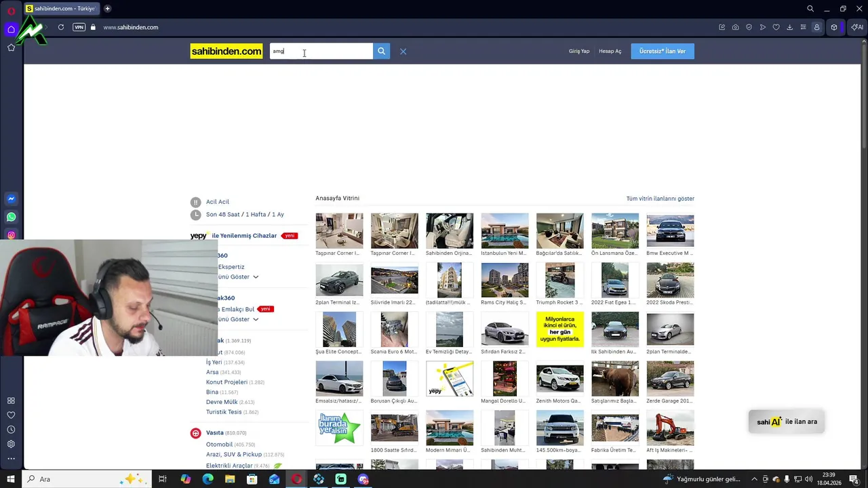Open WhatsApp in the Opera sidebar
Screen dimensions: 868x488
point(11,218)
